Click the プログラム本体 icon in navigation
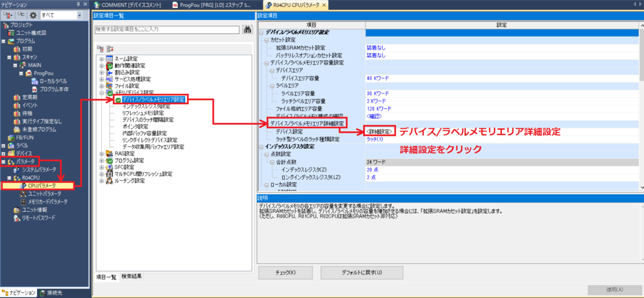 (35, 89)
